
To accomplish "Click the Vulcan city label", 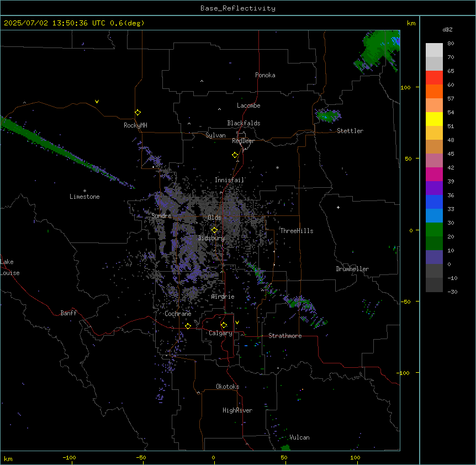I will tap(299, 437).
